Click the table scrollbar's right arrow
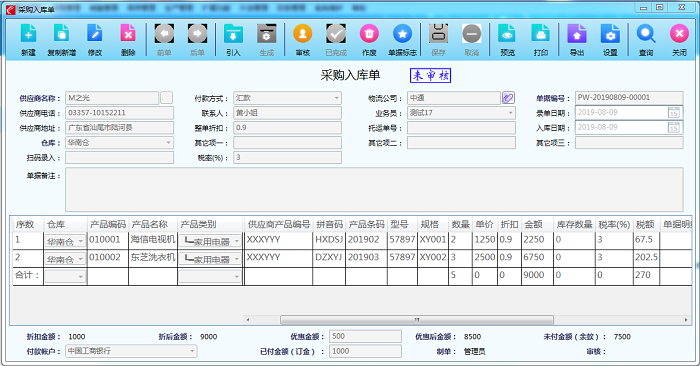700x366 pixels. [x=686, y=320]
